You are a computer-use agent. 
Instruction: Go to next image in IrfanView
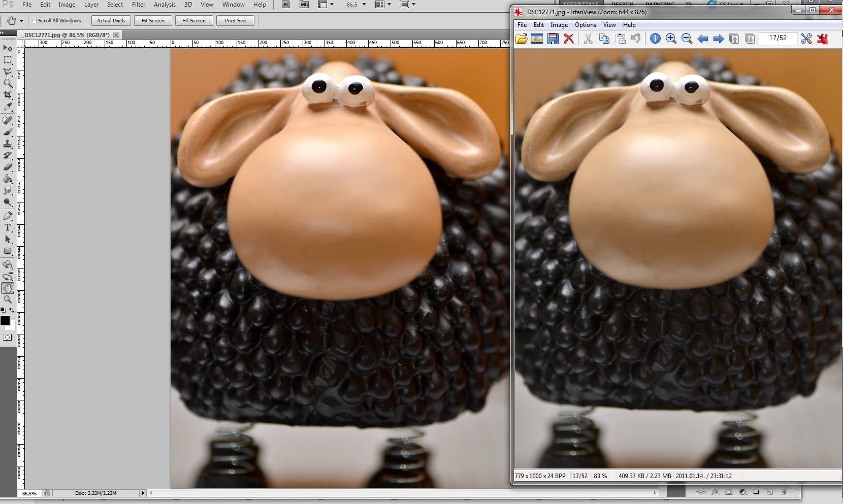pyautogui.click(x=719, y=39)
